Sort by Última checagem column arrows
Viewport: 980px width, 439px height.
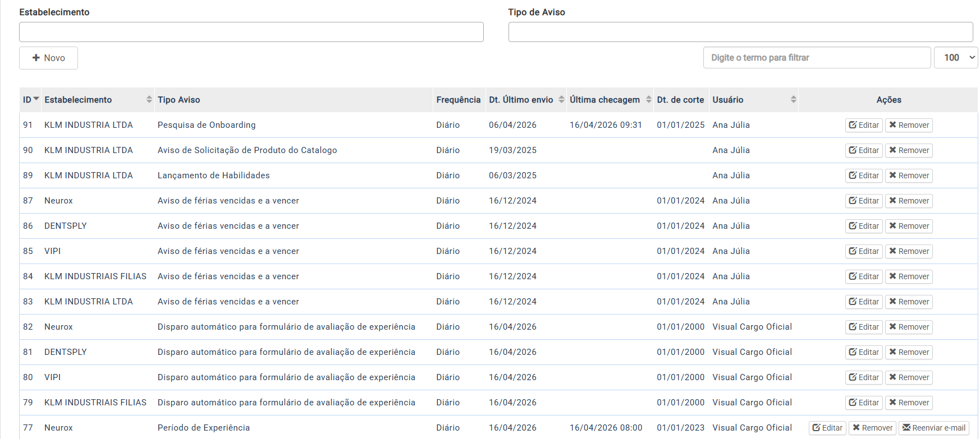(x=648, y=99)
